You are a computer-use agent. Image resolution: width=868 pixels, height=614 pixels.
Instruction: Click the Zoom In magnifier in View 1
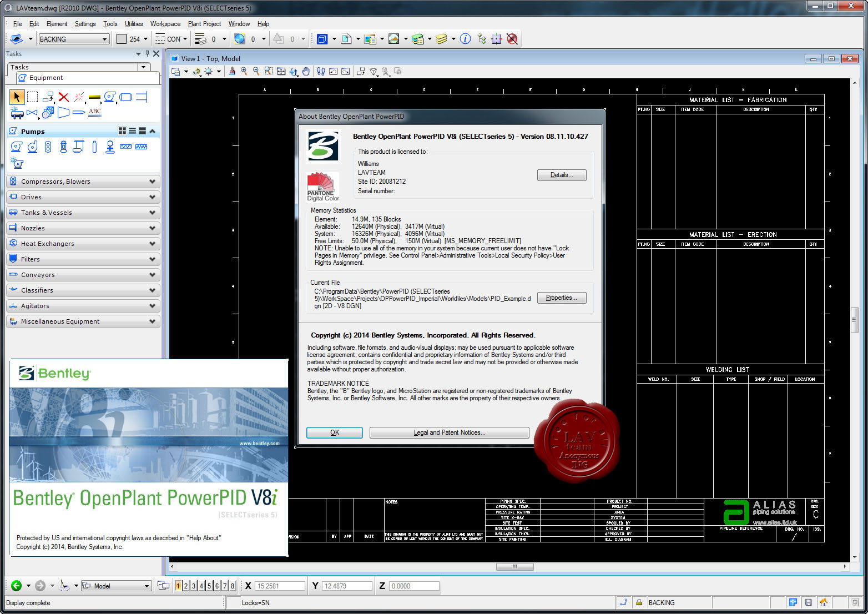click(x=244, y=71)
